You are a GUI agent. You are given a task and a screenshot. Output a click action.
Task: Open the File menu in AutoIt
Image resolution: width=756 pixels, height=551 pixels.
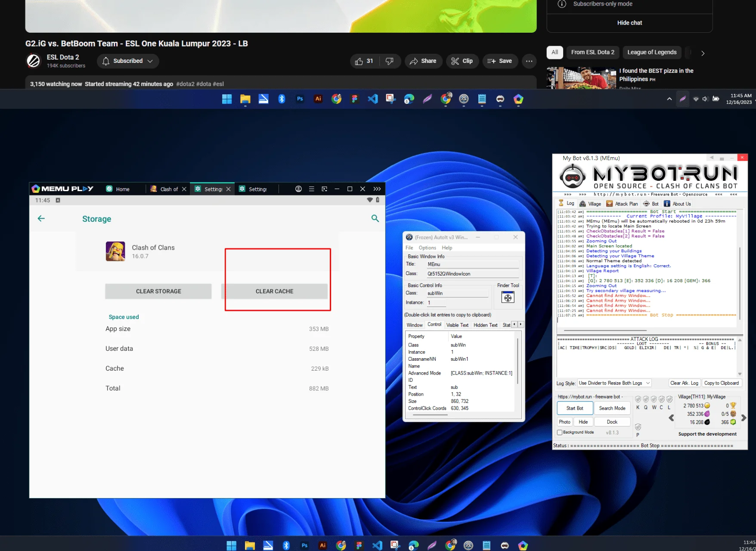[x=409, y=248]
